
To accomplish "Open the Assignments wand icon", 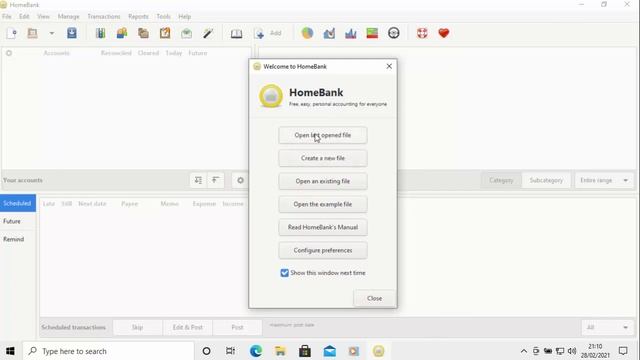I will [208, 33].
